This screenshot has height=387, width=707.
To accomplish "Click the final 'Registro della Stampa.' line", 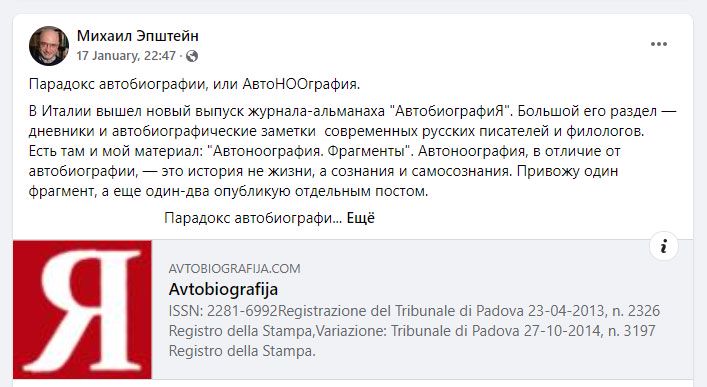I will tap(242, 350).
